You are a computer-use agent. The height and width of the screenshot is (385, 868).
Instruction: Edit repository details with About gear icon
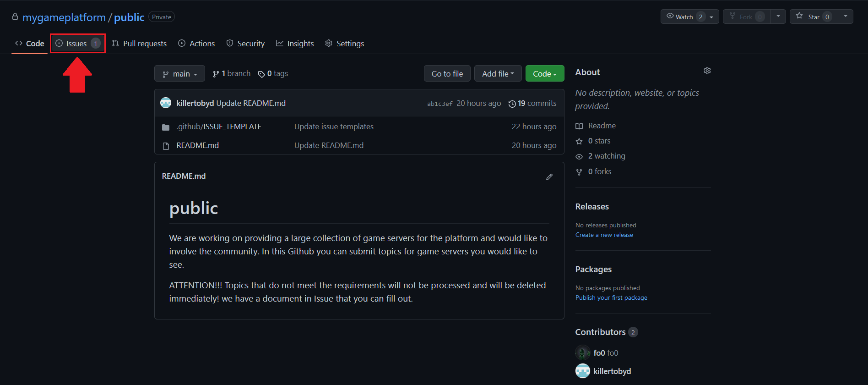point(707,71)
